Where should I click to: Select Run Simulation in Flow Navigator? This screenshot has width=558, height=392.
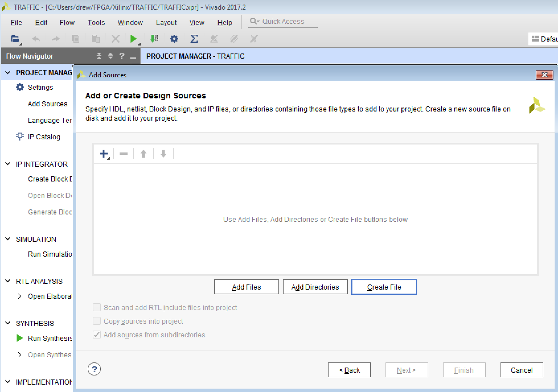coord(50,254)
